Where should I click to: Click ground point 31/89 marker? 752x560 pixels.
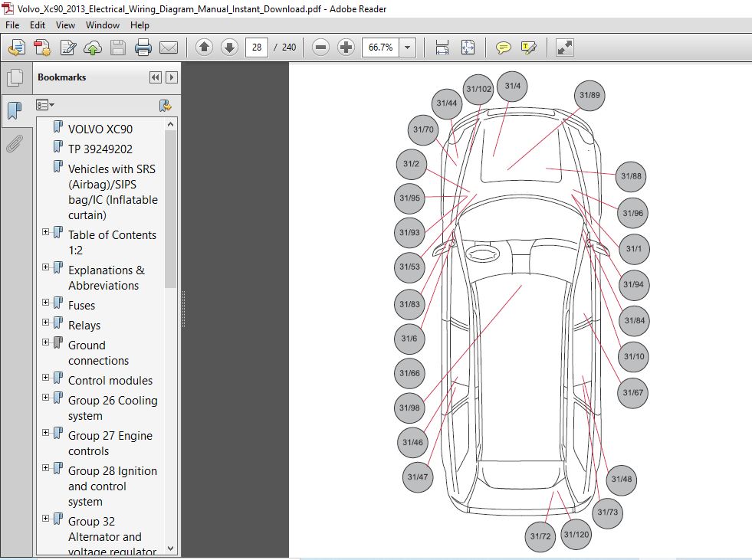(x=589, y=95)
